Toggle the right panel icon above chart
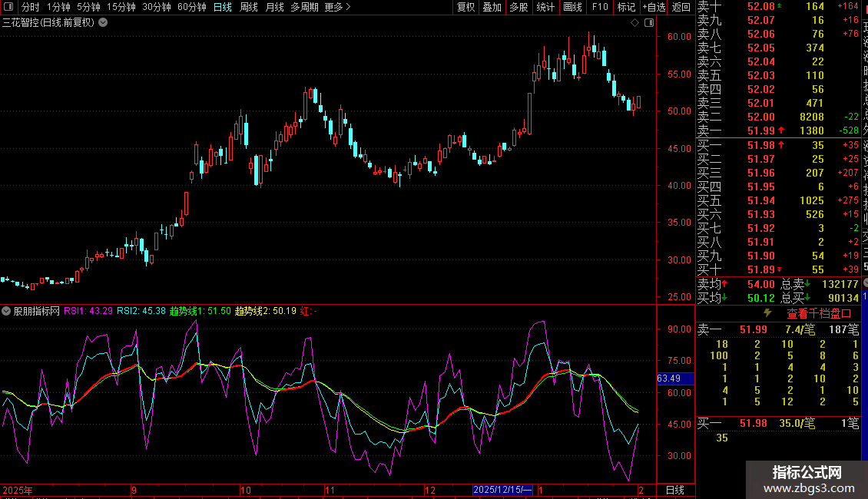The image size is (868, 499). [649, 23]
